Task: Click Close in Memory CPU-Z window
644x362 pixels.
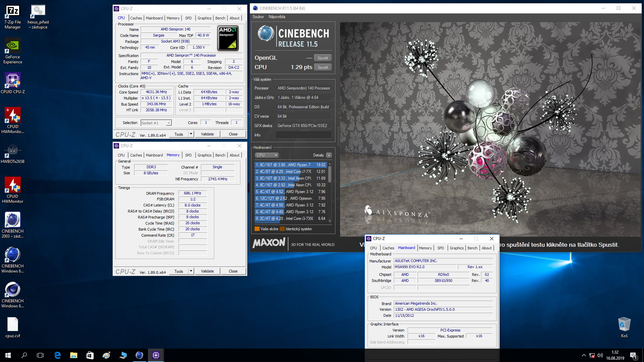Action: [233, 271]
